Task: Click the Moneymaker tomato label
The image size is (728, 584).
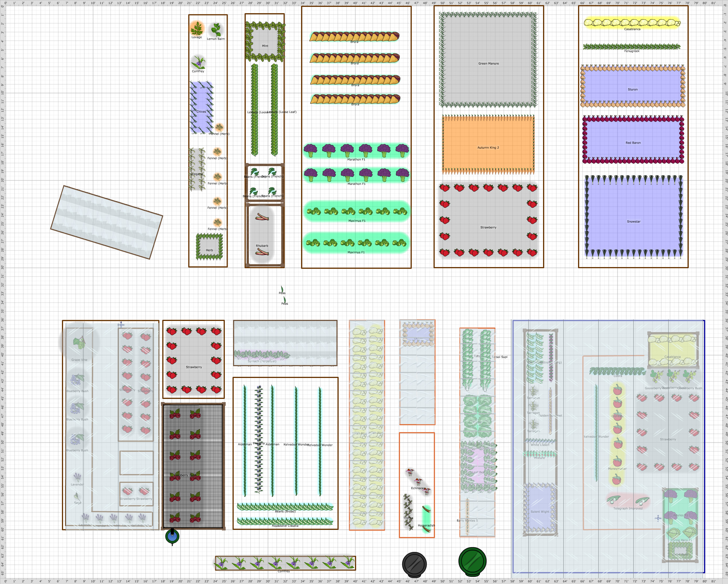Action: (617, 469)
